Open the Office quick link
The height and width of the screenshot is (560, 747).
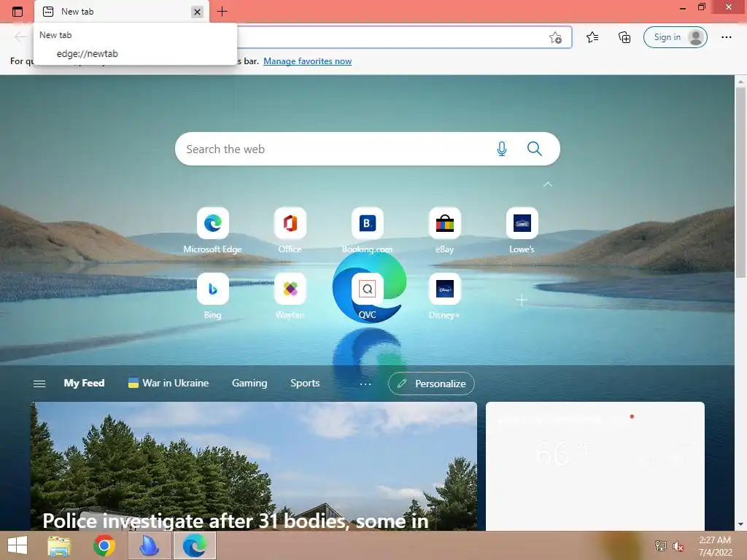tap(290, 230)
